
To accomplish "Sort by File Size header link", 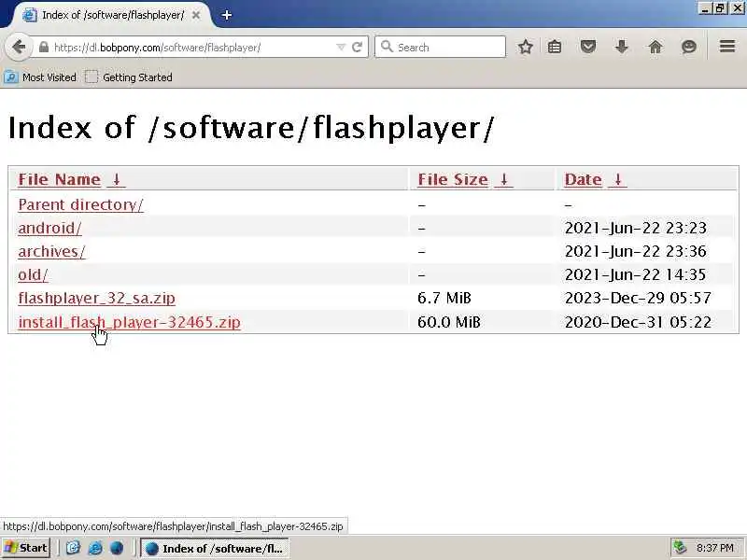I will [453, 179].
